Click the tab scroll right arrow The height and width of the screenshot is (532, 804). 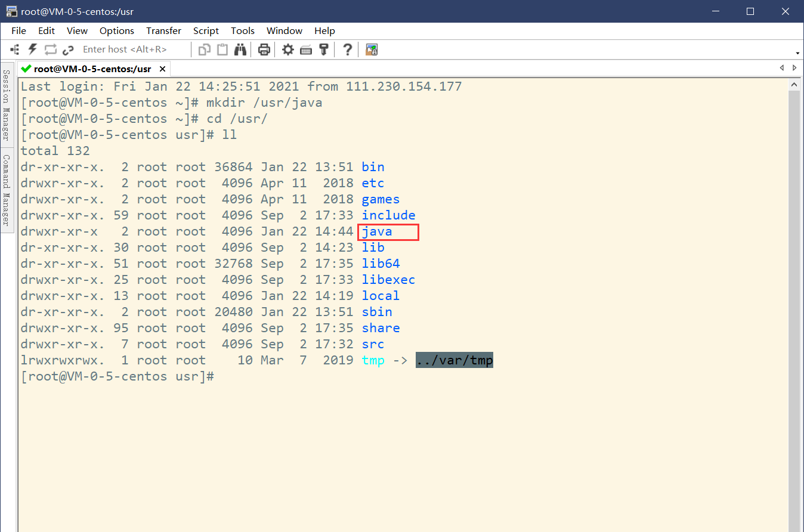(794, 68)
